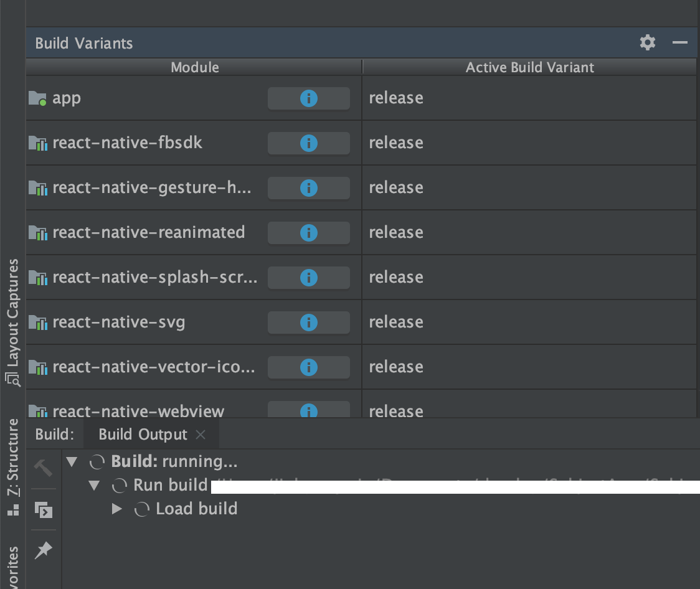The width and height of the screenshot is (700, 589).
Task: Select the react-native-fbsdk module name
Action: coord(127,143)
